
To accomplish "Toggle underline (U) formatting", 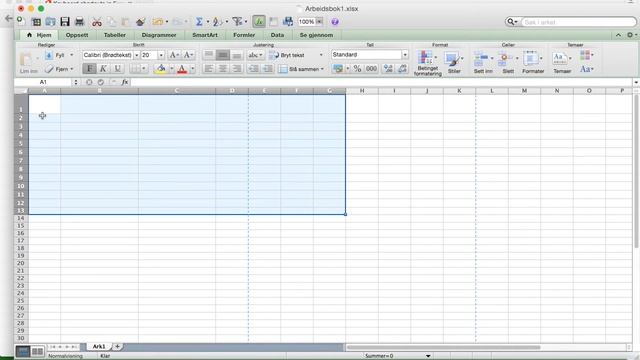I will (x=118, y=69).
